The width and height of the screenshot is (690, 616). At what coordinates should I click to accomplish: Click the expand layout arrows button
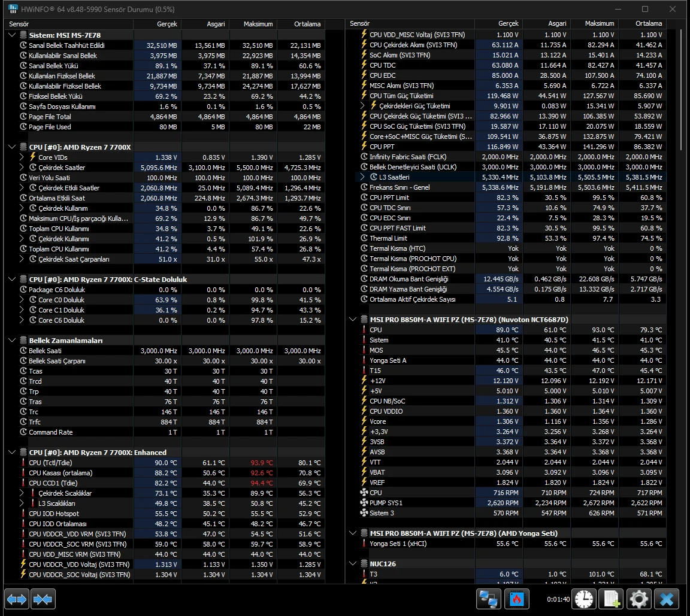[x=17, y=599]
